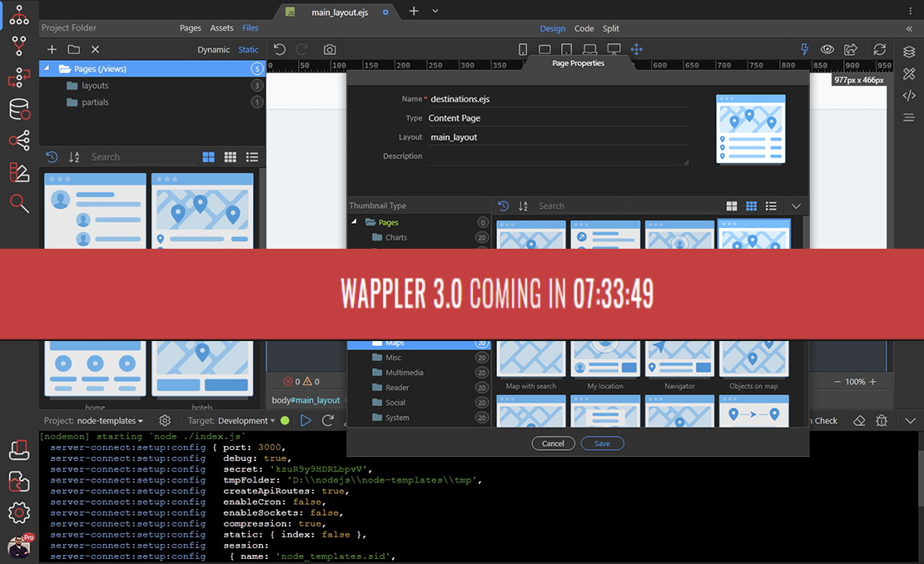Open the Server Connect workflows icon
The image size is (924, 564).
point(19,77)
